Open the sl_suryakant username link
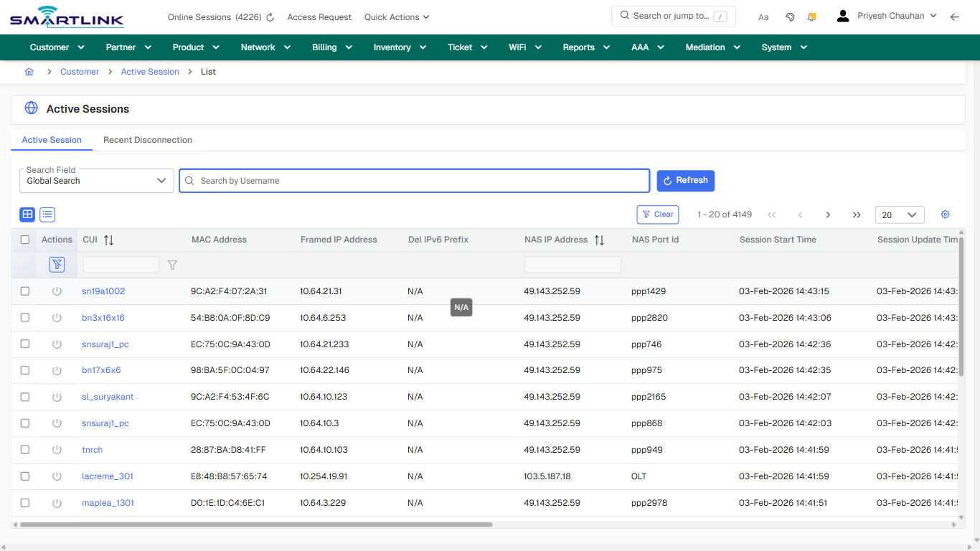Image resolution: width=980 pixels, height=551 pixels. tap(107, 397)
